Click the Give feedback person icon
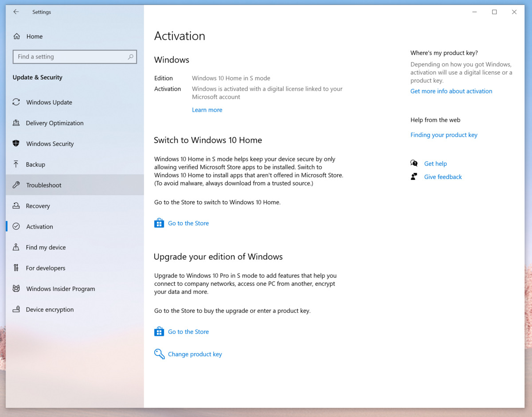Image resolution: width=532 pixels, height=417 pixels. [x=414, y=176]
